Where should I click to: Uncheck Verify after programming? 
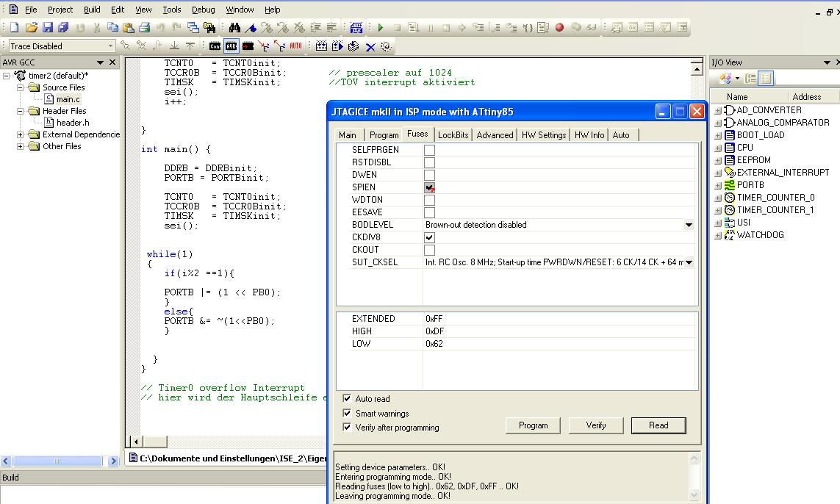pos(347,427)
